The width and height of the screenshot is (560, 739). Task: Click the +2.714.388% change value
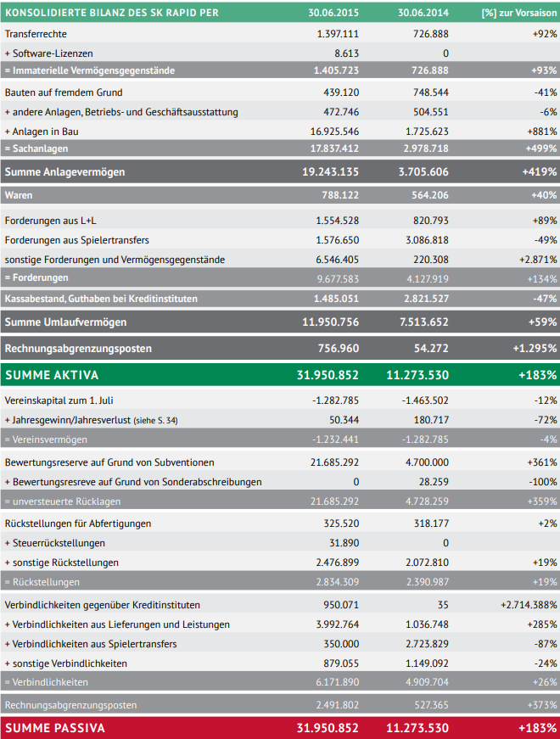pos(529,605)
